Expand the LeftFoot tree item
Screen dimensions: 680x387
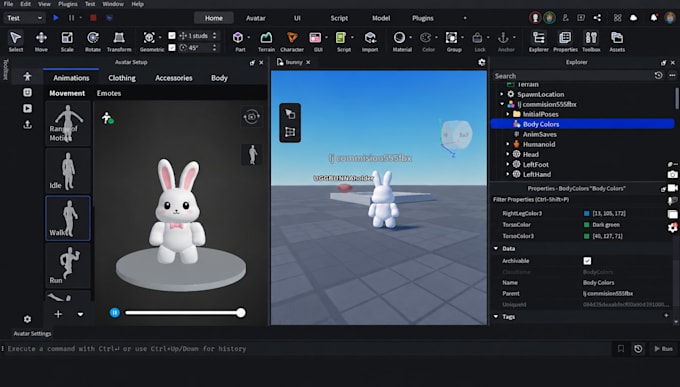click(x=508, y=164)
